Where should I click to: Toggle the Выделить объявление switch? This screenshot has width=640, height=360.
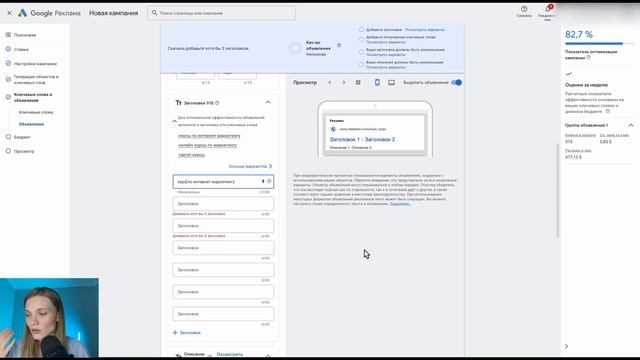point(456,82)
